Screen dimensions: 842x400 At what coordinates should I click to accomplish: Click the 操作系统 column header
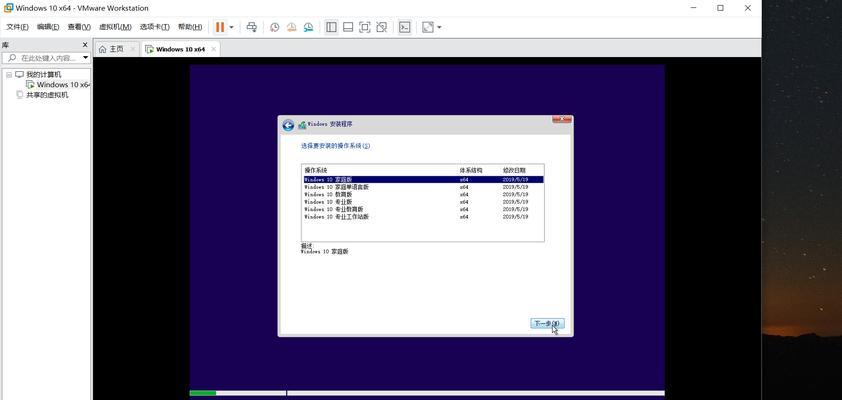[x=316, y=170]
